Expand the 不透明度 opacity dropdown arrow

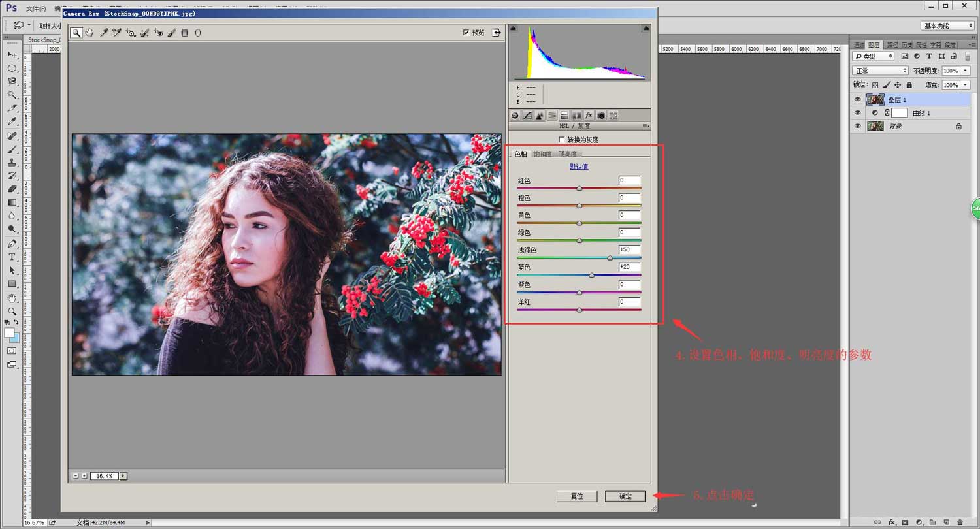tap(964, 71)
